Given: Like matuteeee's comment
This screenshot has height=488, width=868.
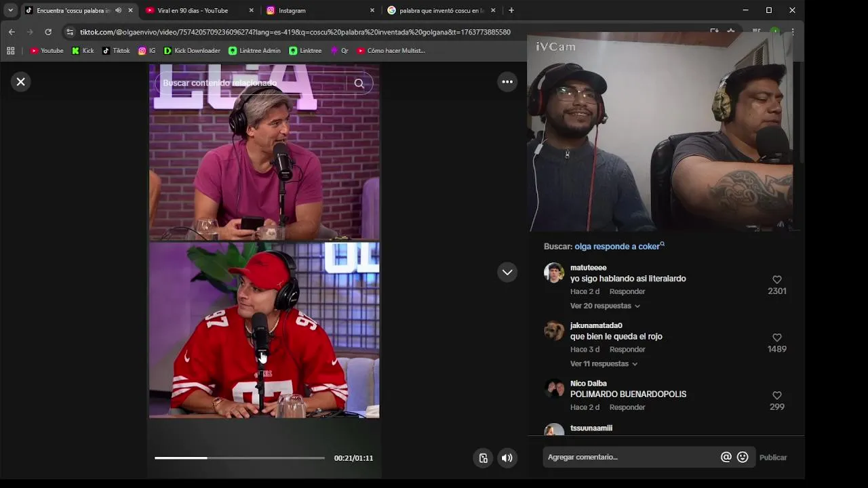Looking at the screenshot, I should click(777, 279).
